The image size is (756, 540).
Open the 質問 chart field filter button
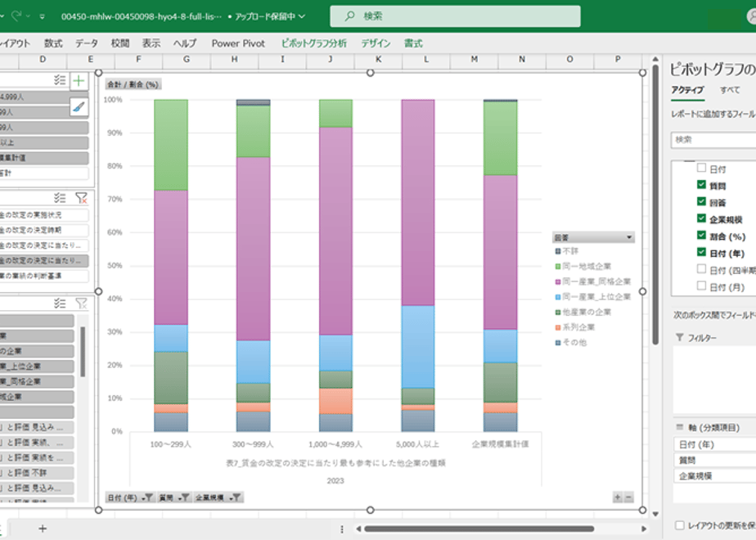coord(174,497)
